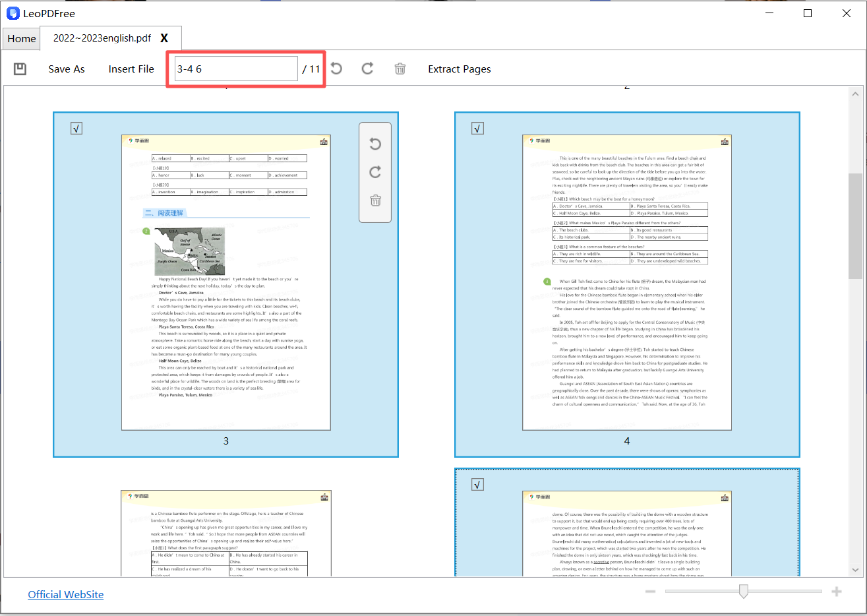Uncheck the selection checkbox on page 3
867x616 pixels.
76,128
